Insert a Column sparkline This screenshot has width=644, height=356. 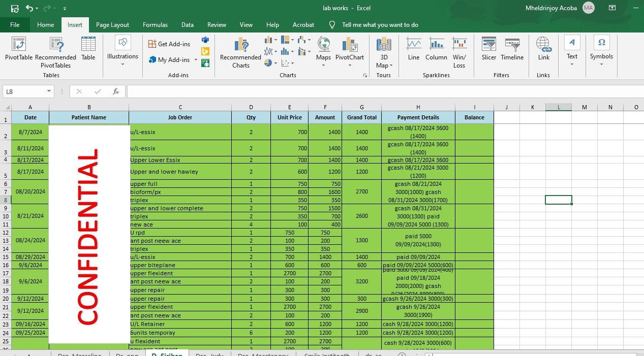coord(436,49)
